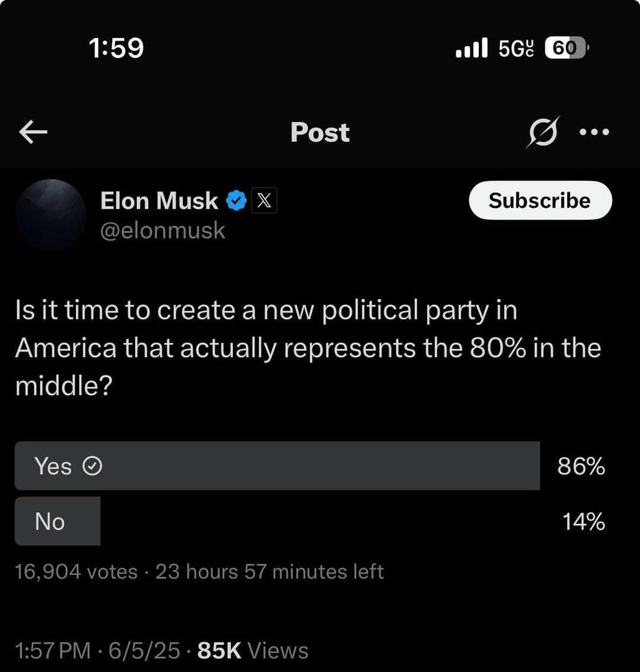
Task: Open the profile avatar picture
Action: pos(50,215)
